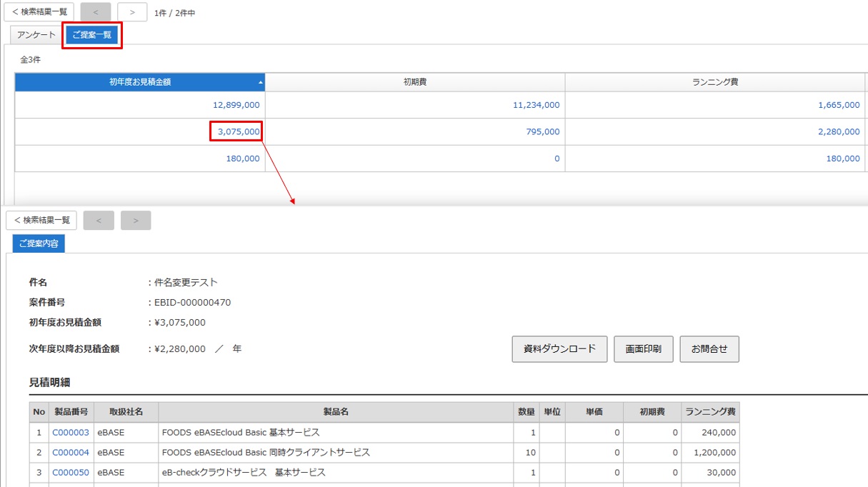Switch to the アンケート tab

point(36,35)
